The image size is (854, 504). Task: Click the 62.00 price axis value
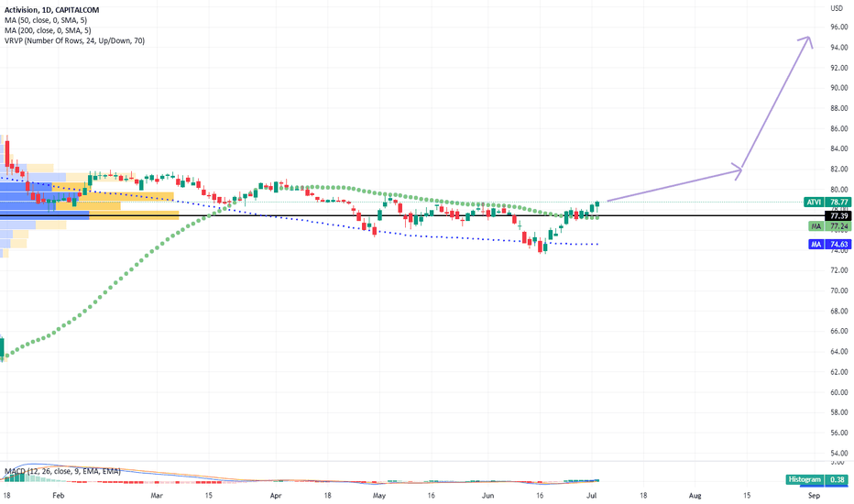point(838,372)
